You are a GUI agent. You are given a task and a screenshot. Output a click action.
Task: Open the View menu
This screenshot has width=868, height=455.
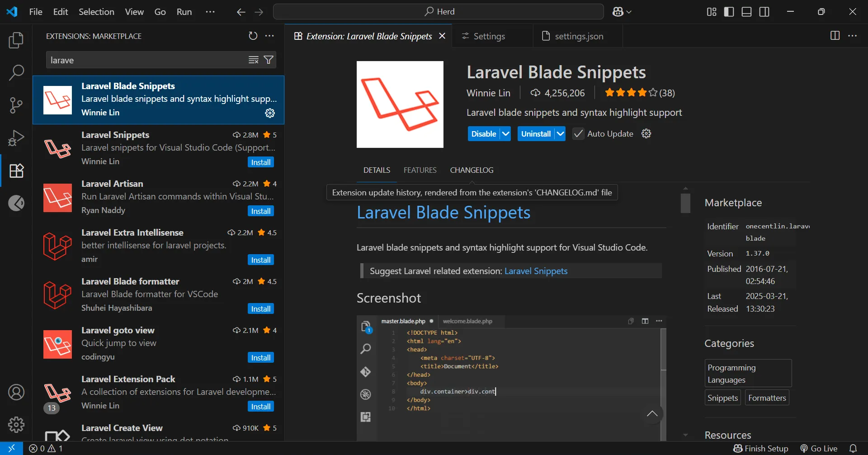[x=134, y=12]
